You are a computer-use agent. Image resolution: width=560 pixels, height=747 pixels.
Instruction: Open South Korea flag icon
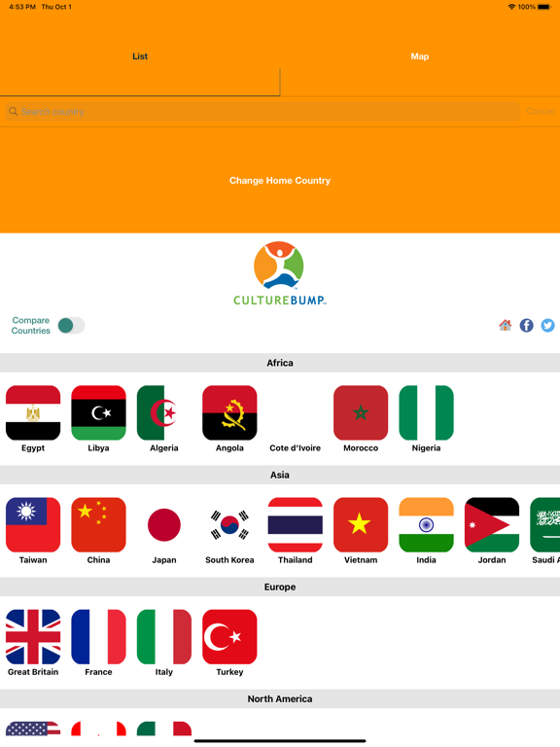229,524
